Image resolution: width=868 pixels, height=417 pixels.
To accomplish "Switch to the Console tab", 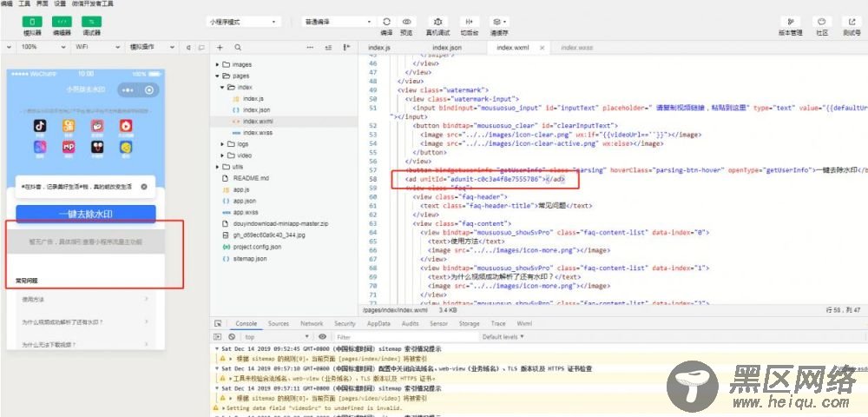I will tap(247, 323).
